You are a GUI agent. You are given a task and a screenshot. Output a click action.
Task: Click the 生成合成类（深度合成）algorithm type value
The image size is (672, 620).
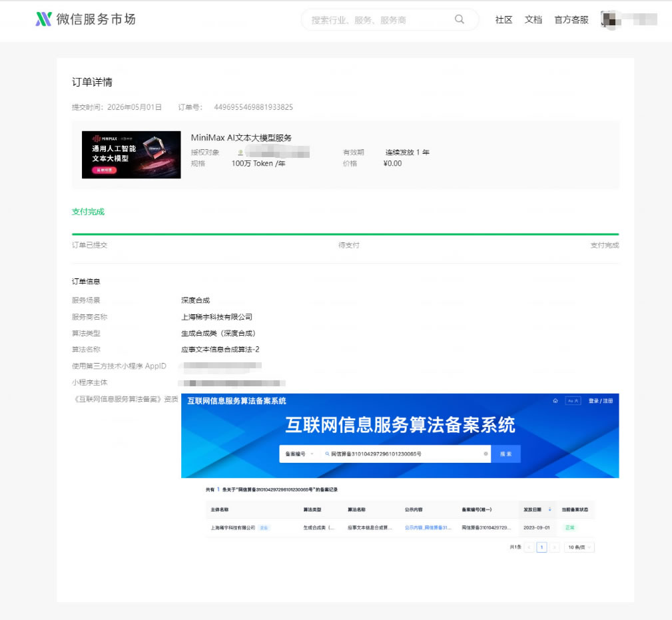click(x=218, y=334)
